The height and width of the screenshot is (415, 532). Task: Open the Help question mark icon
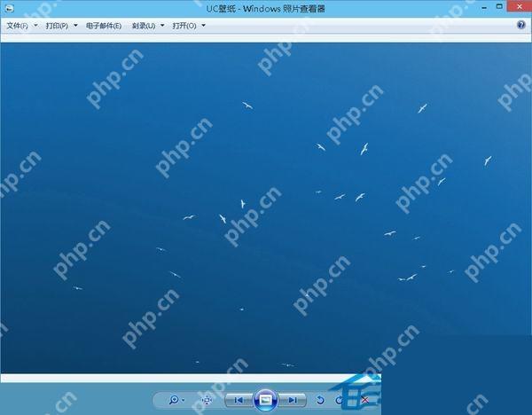tap(520, 25)
